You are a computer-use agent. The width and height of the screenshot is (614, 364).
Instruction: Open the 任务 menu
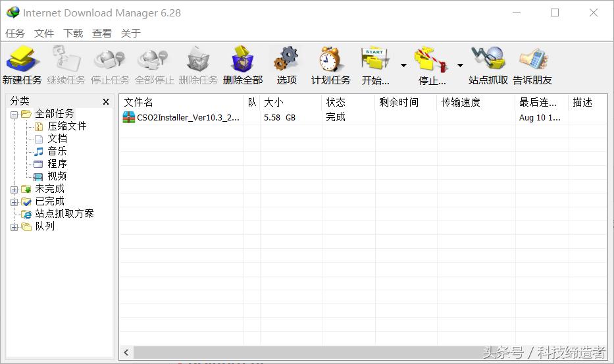(x=15, y=33)
